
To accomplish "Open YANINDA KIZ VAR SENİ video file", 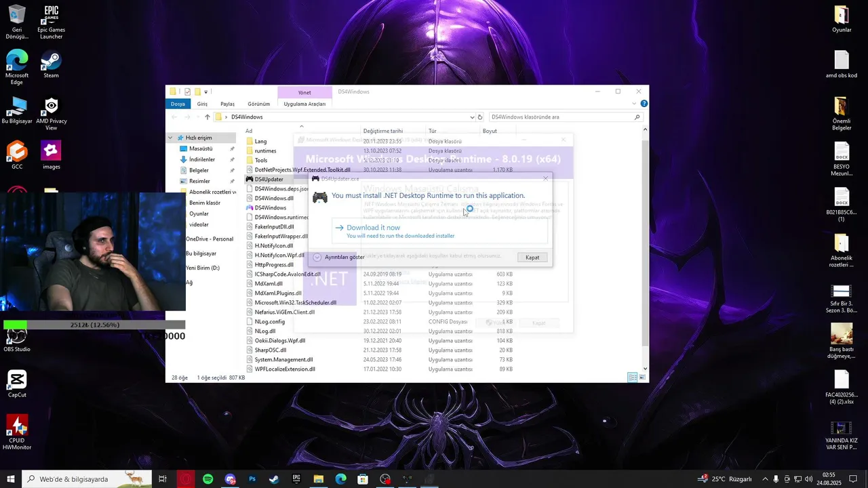I will point(842,435).
